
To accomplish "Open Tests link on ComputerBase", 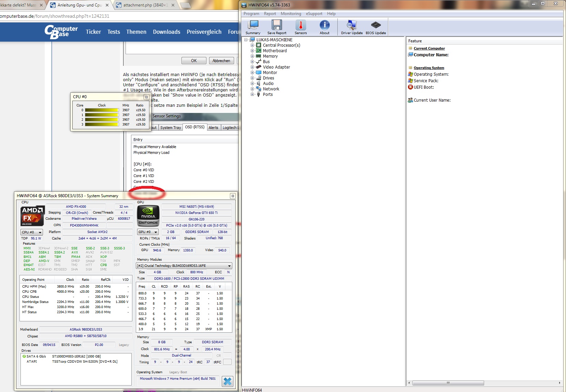I will tap(114, 32).
